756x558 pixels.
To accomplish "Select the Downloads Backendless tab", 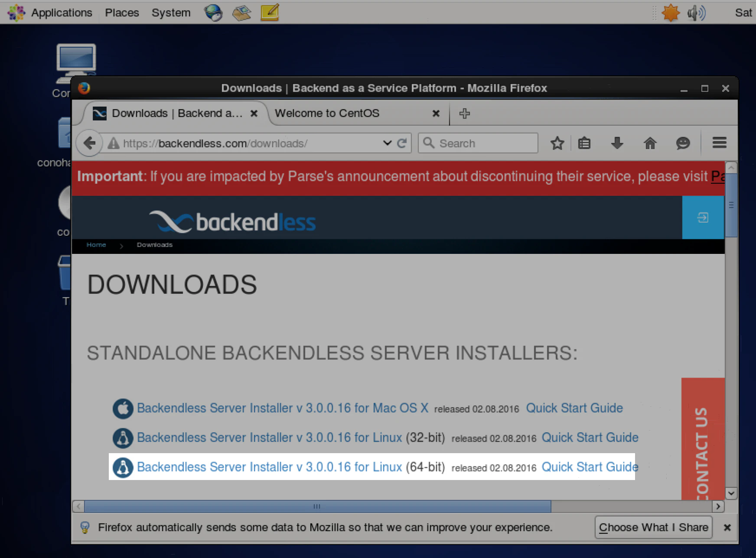I will point(173,113).
